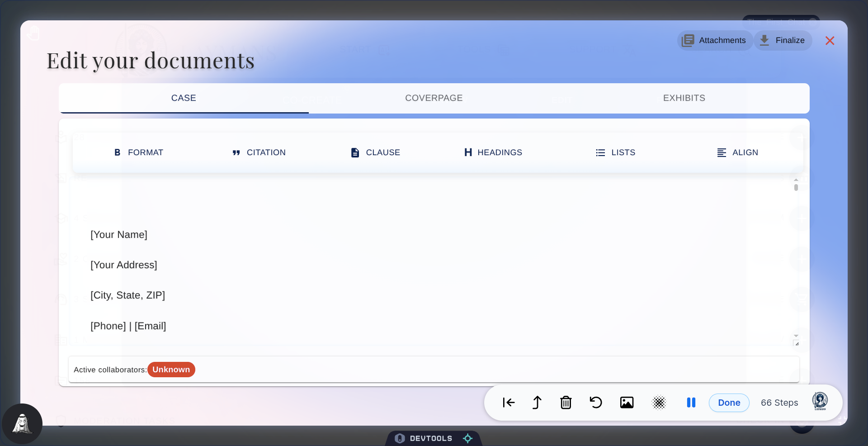The height and width of the screenshot is (446, 868).
Task: Open the FORMAT options
Action: tap(138, 152)
